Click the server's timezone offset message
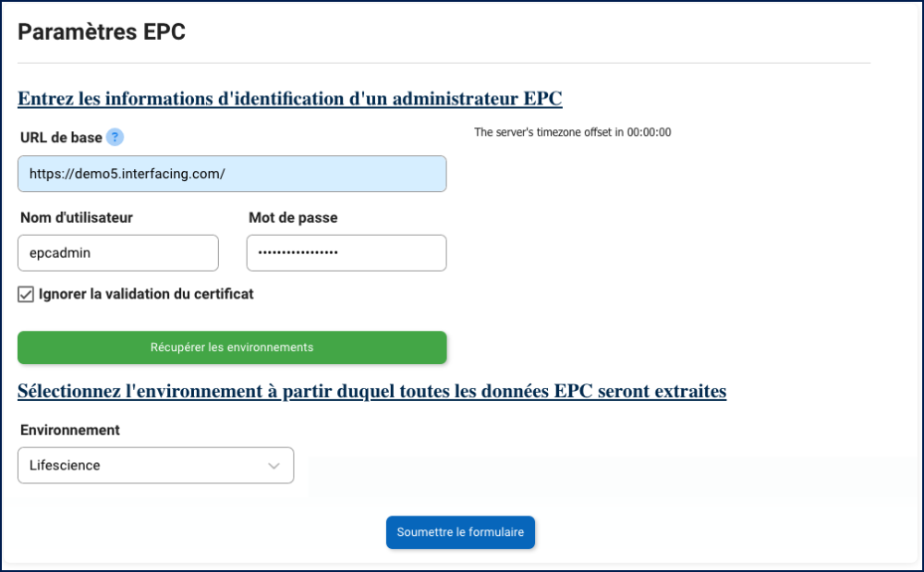This screenshot has height=572, width=924. (x=572, y=132)
